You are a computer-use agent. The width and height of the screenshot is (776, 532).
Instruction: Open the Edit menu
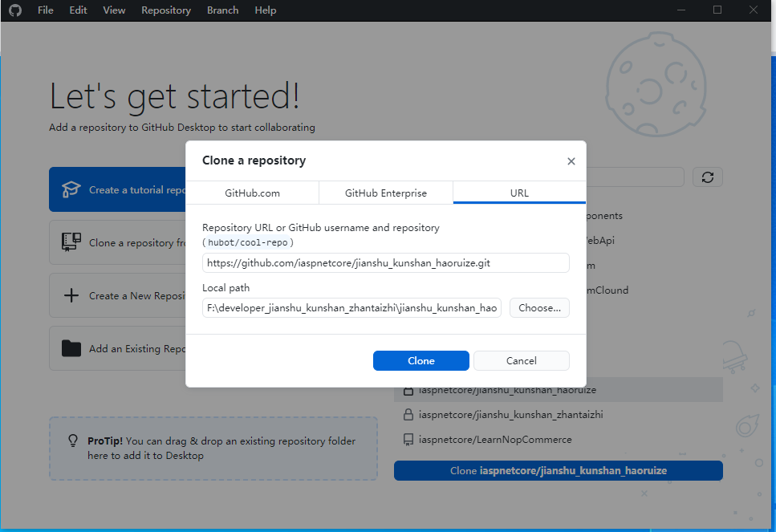78,10
